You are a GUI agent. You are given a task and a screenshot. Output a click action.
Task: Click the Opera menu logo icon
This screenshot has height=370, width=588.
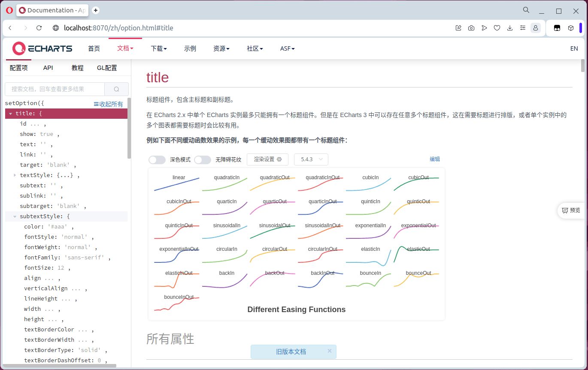pos(9,10)
